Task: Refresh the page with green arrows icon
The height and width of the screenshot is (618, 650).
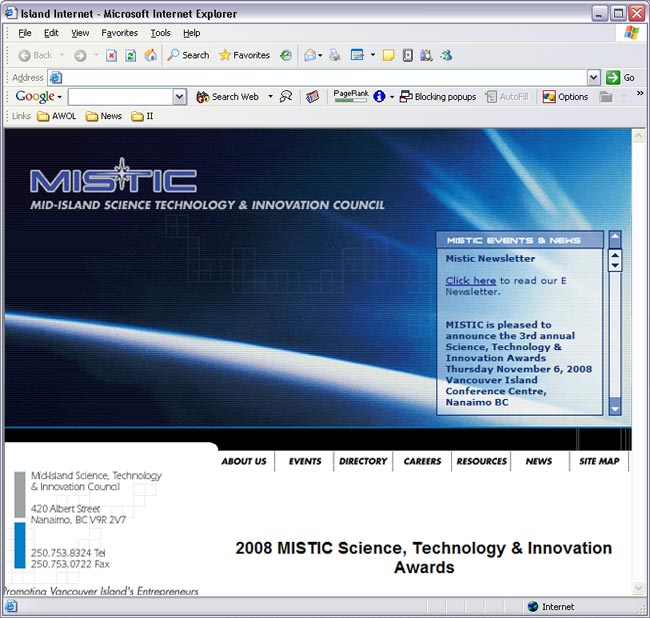Action: tap(131, 55)
